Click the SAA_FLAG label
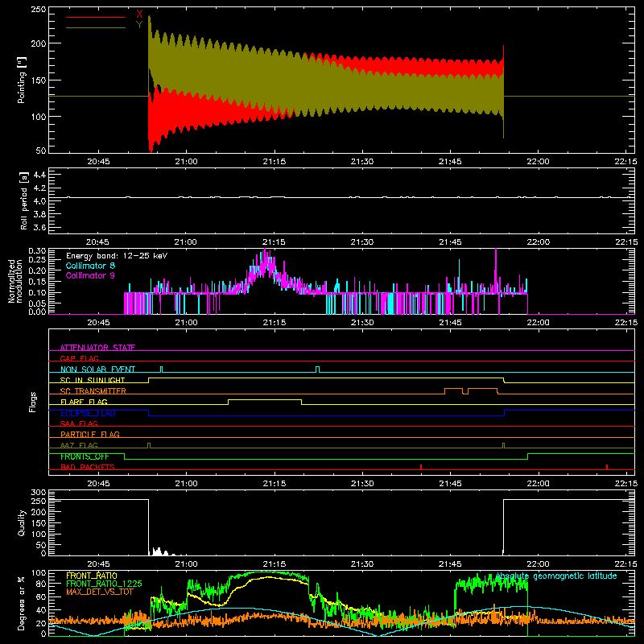 point(79,423)
